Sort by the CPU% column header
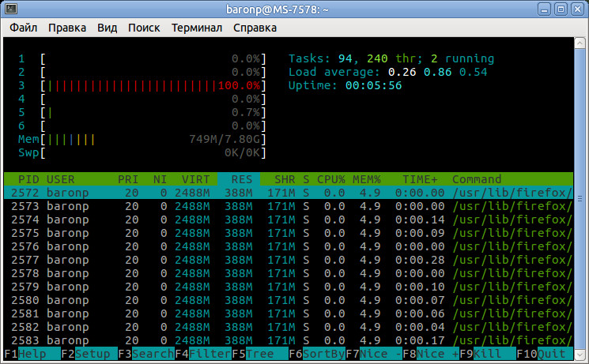Image resolution: width=589 pixels, height=364 pixels. [330, 179]
